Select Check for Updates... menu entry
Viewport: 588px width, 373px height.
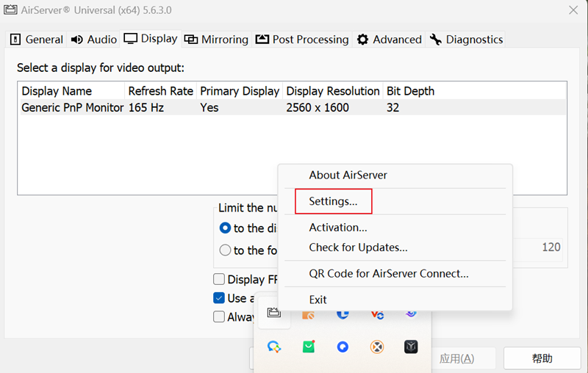click(x=358, y=247)
